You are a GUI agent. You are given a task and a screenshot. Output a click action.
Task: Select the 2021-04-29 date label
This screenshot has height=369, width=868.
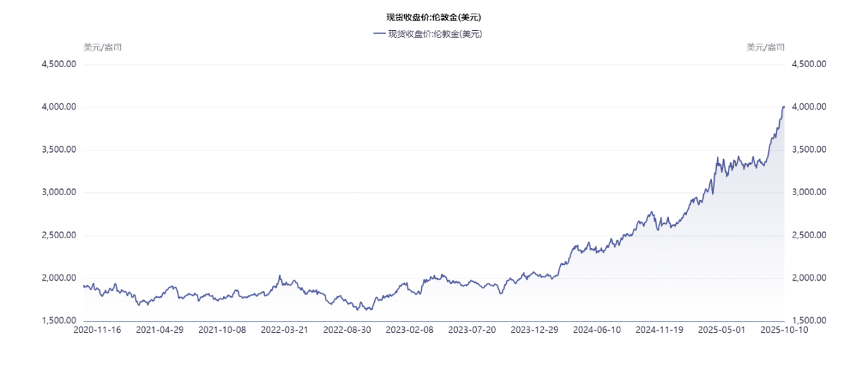coord(159,329)
